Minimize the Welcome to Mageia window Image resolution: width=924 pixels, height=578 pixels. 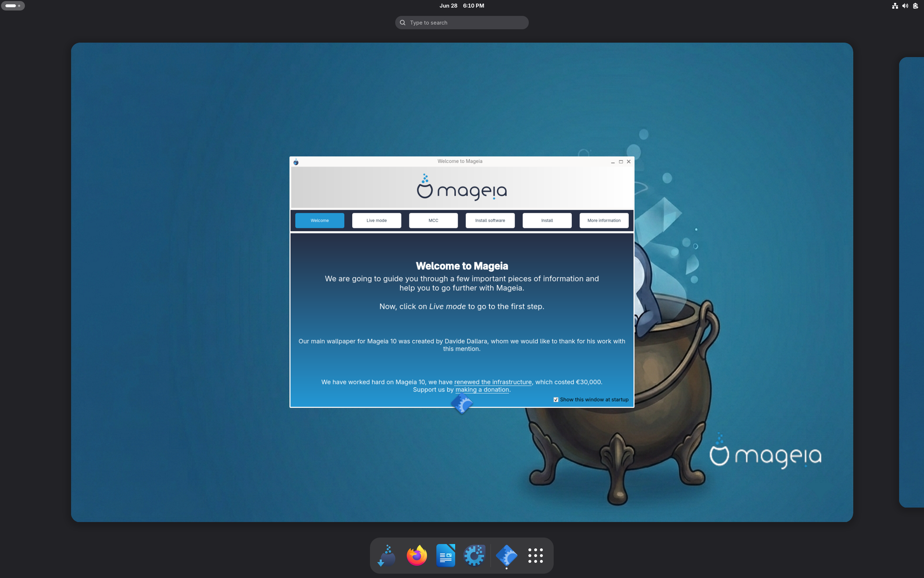(x=613, y=162)
